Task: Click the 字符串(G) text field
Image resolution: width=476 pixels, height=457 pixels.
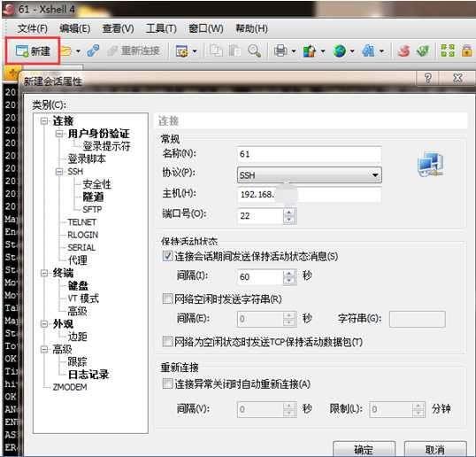Action: coord(418,319)
